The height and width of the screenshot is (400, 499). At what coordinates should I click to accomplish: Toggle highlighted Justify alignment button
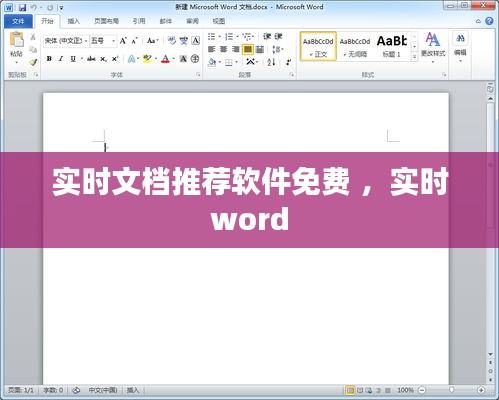click(248, 49)
